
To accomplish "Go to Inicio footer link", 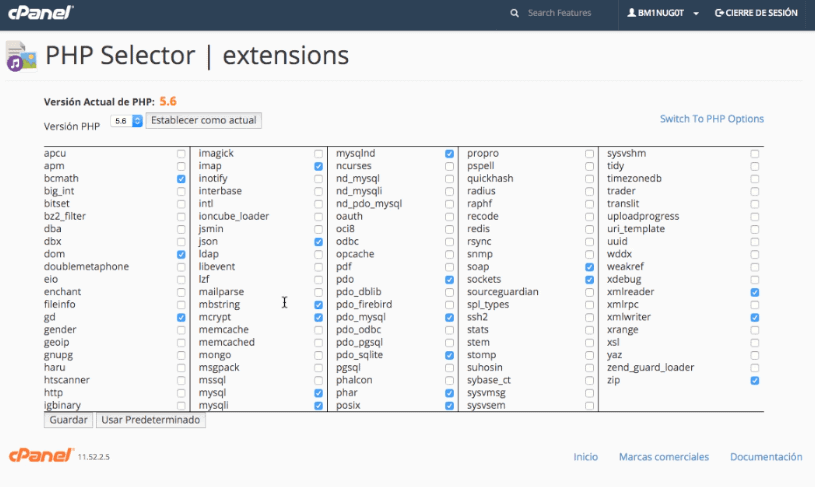I will point(585,456).
